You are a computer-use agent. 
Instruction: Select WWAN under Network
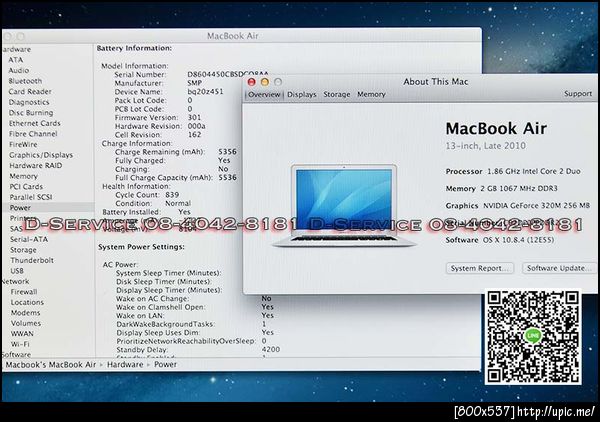tap(22, 334)
